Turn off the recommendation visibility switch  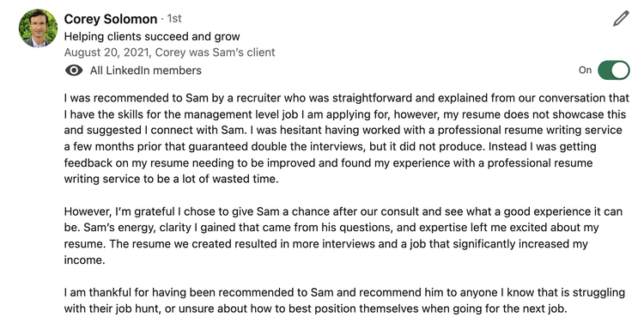pos(614,70)
